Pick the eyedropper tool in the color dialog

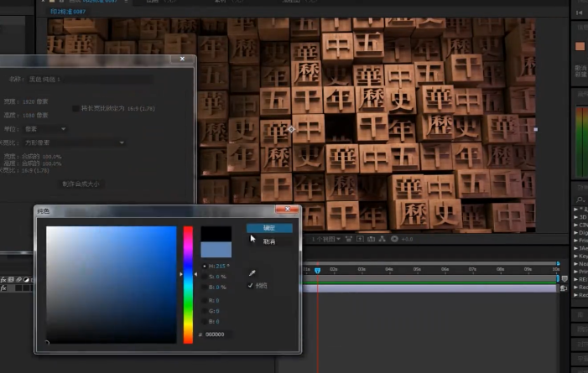click(252, 273)
